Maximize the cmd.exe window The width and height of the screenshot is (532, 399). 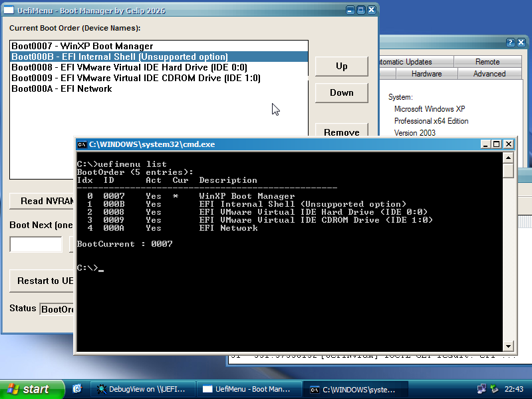[x=497, y=144]
